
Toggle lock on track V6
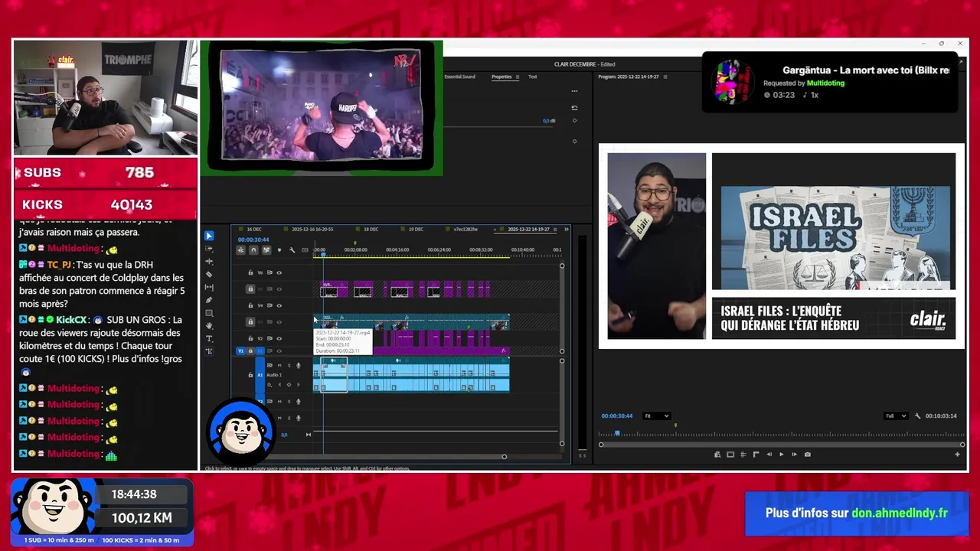pyautogui.click(x=250, y=272)
